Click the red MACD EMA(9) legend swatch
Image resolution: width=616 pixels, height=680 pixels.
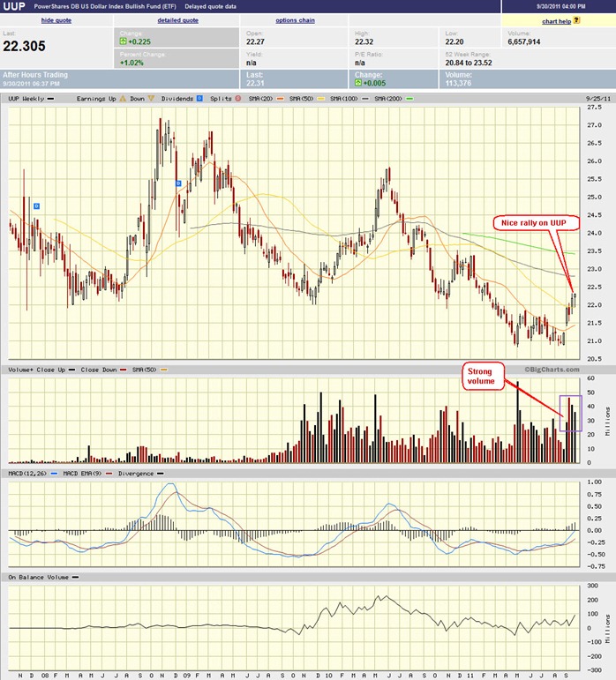pos(109,474)
